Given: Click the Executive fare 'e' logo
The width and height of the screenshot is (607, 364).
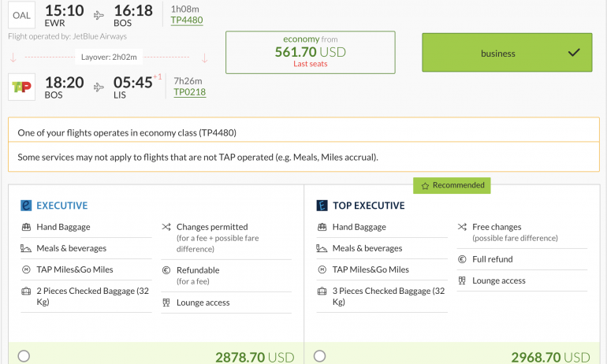Looking at the screenshot, I should coord(26,206).
